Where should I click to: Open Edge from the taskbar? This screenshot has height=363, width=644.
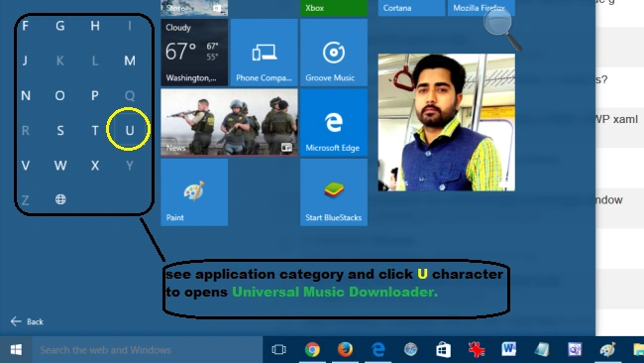click(x=377, y=350)
